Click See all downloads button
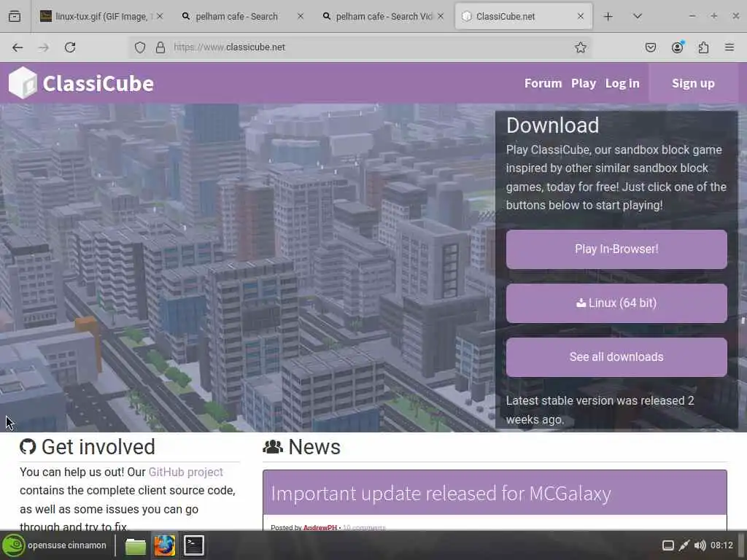The height and width of the screenshot is (560, 747). [616, 357]
